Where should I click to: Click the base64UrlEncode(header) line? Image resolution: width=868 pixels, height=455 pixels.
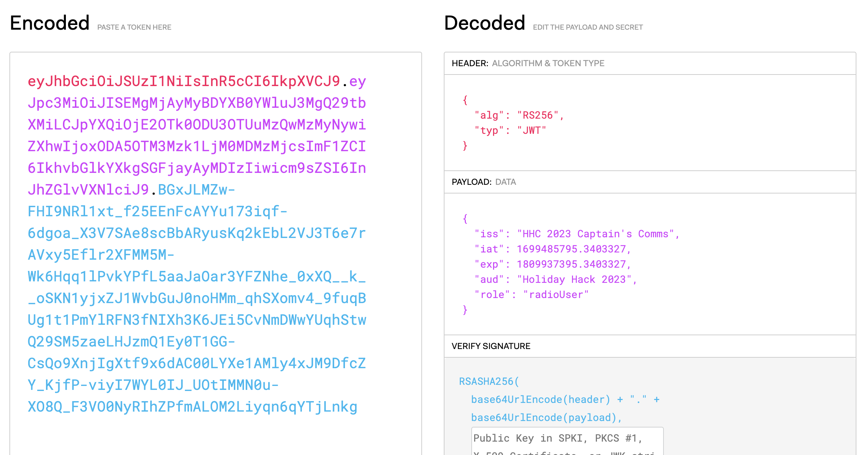pyautogui.click(x=565, y=400)
